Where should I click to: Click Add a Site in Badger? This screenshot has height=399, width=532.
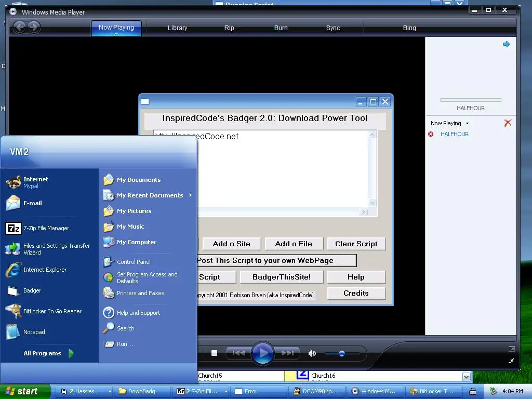coord(231,244)
